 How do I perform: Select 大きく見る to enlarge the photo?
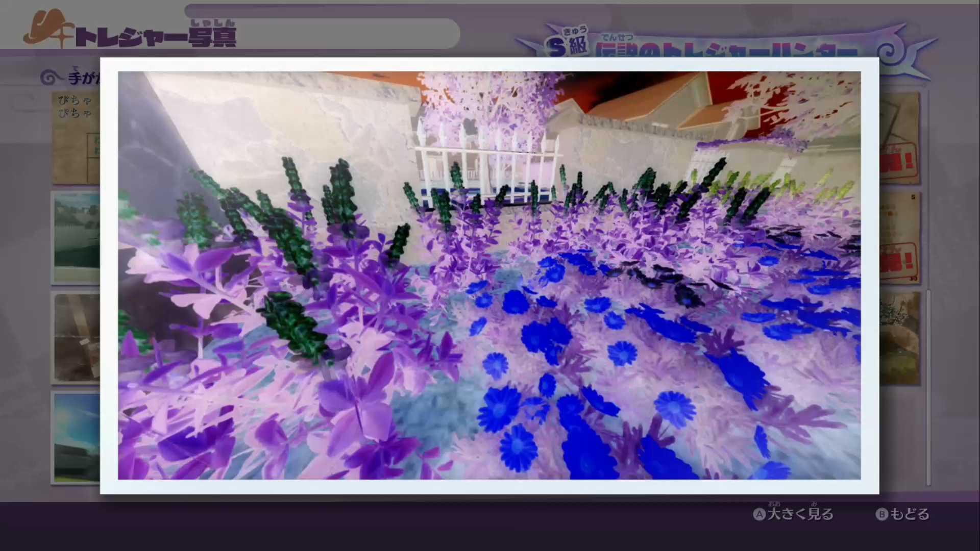tap(800, 513)
